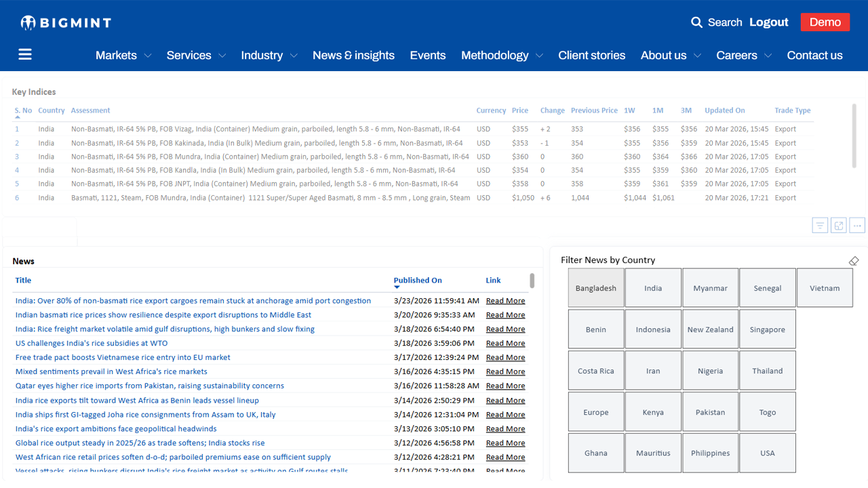Click the BigMint logo

(66, 22)
